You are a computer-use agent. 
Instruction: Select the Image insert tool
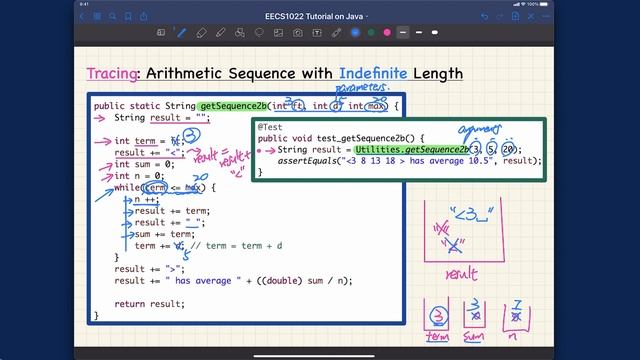tap(278, 33)
